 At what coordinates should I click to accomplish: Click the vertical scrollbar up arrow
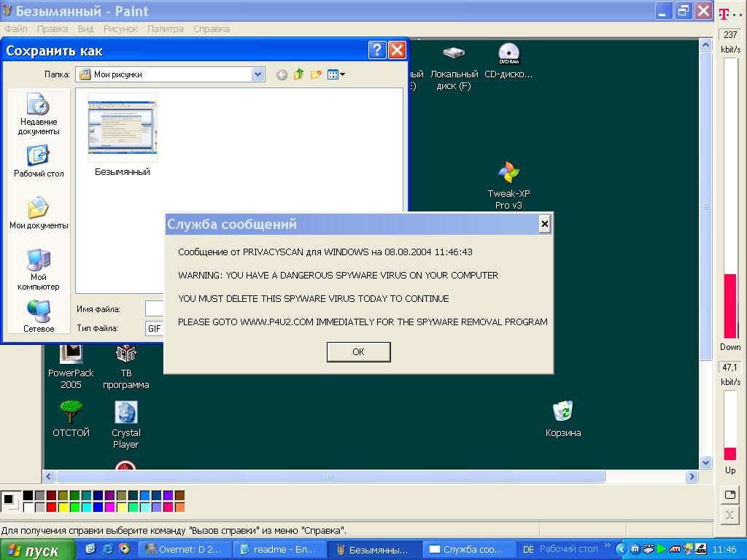coord(705,45)
